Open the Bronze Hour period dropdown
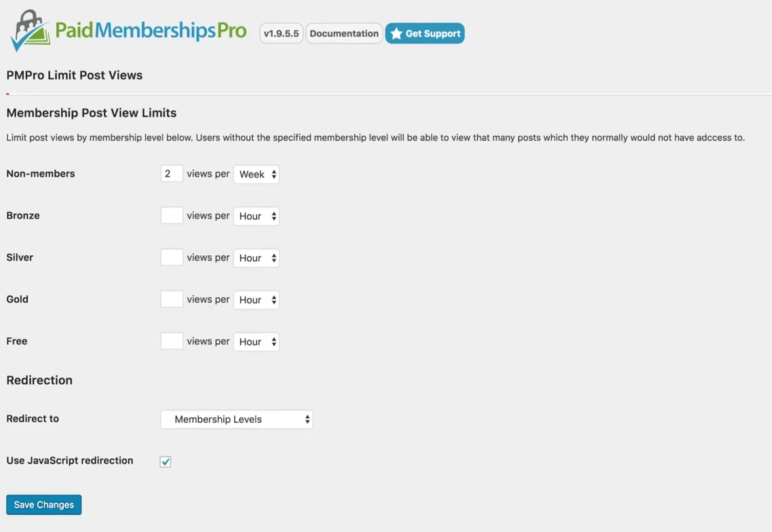This screenshot has height=532, width=772. coord(256,216)
